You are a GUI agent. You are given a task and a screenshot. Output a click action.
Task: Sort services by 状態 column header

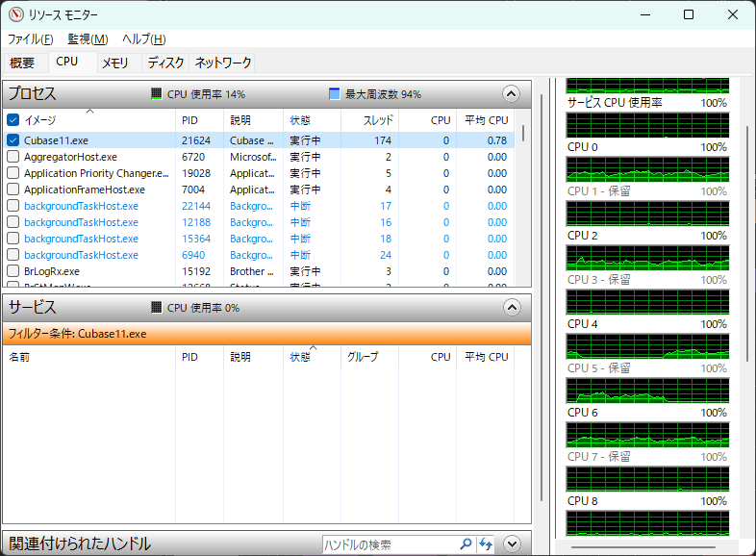point(312,357)
